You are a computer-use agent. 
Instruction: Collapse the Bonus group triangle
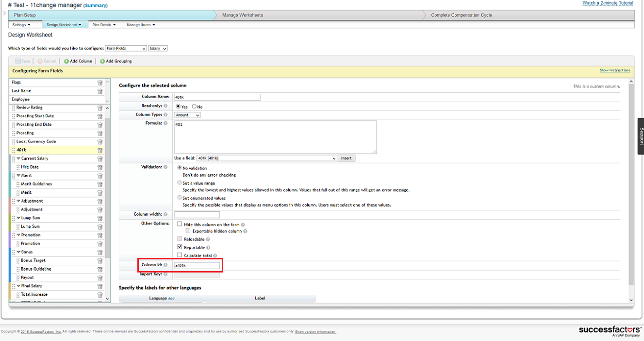click(18, 252)
